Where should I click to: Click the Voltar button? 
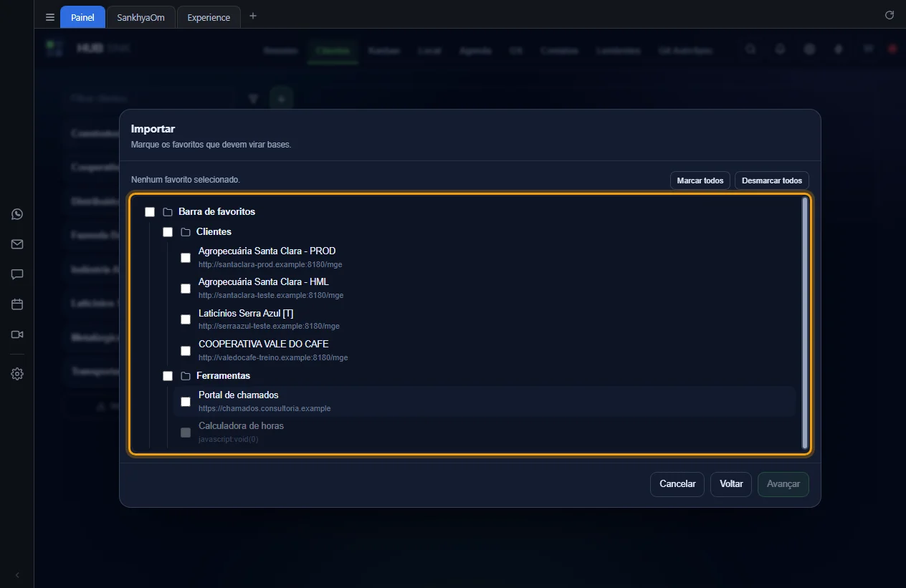click(731, 484)
